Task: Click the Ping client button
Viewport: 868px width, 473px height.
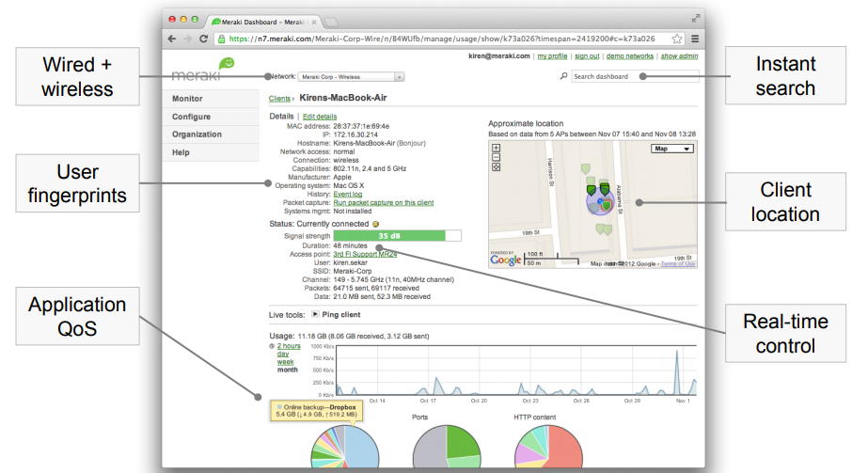Action: [341, 314]
